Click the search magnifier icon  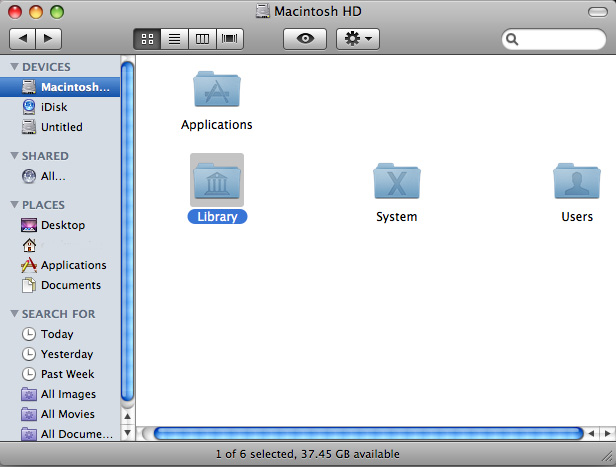(512, 39)
